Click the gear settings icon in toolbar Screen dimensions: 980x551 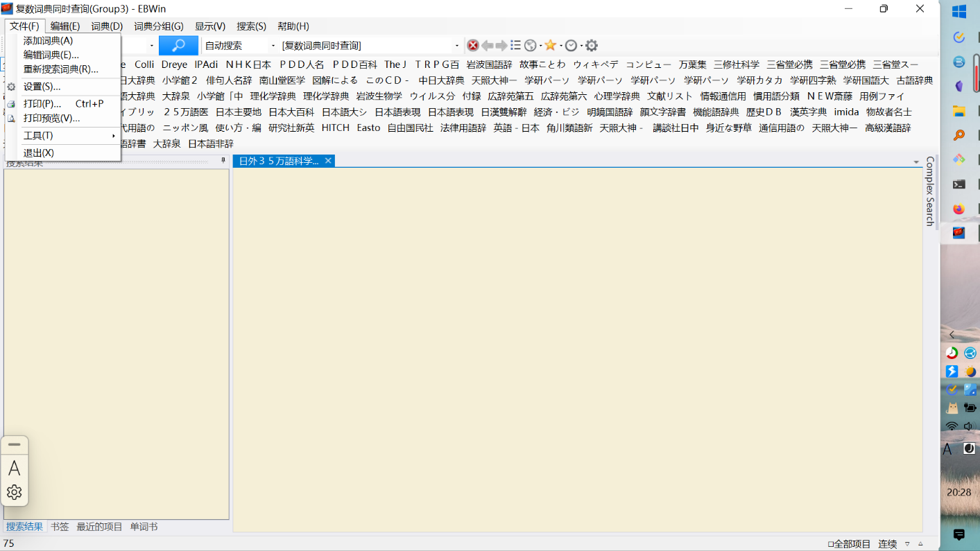[x=592, y=46]
